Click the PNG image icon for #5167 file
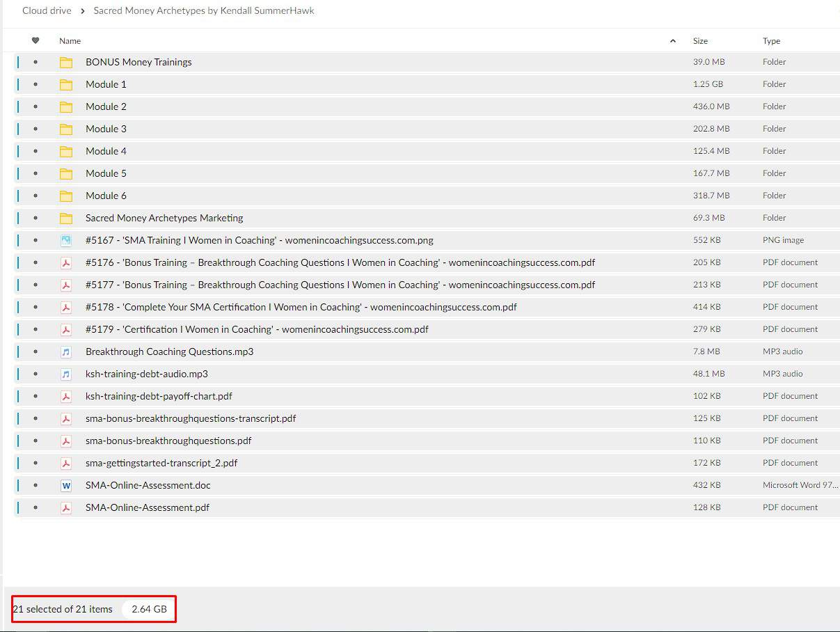This screenshot has width=840, height=632. pos(66,240)
